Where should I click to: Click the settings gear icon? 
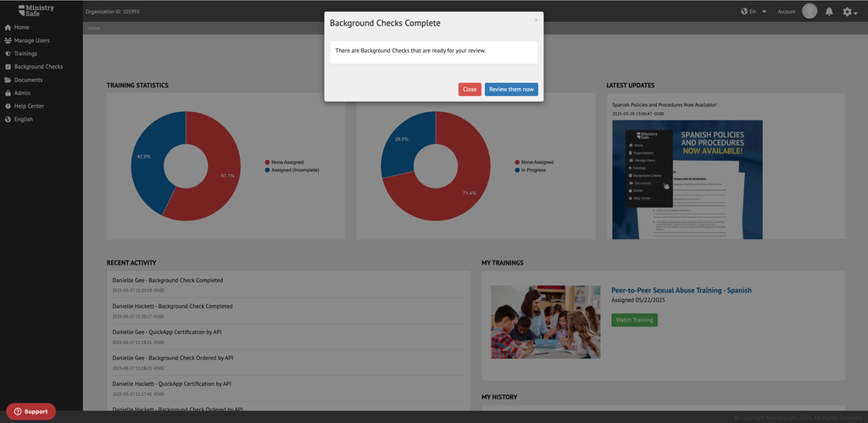[847, 11]
